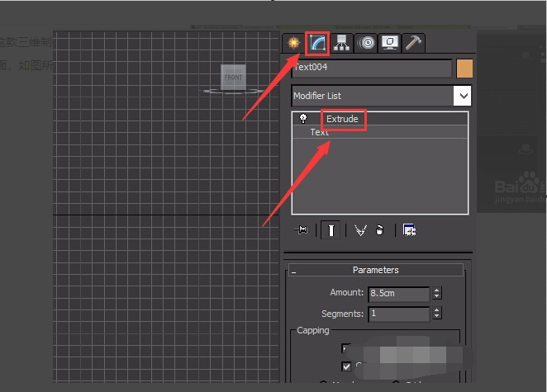Select the Text base object in stack
This screenshot has height=392, width=547.
pyautogui.click(x=319, y=132)
